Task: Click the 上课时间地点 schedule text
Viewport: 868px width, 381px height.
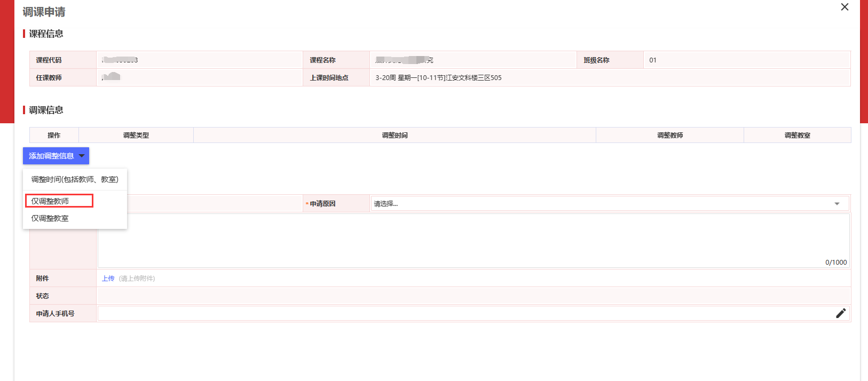Action: coord(438,78)
